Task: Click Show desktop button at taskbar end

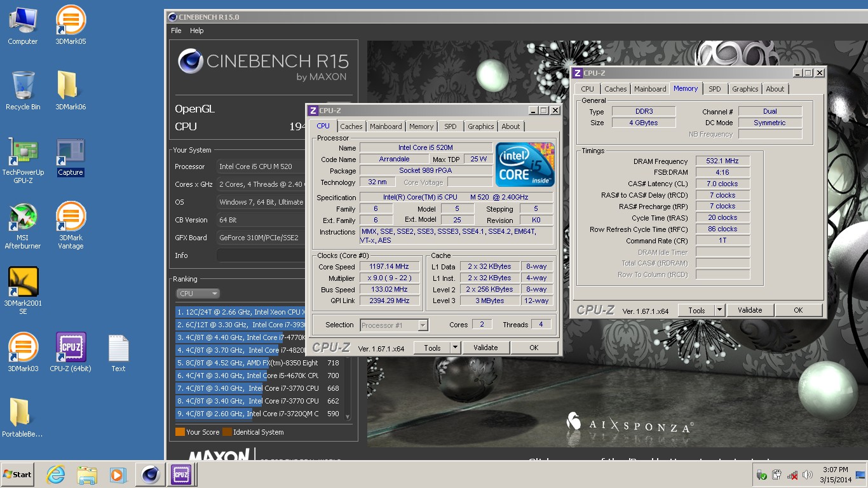Action: (x=860, y=475)
